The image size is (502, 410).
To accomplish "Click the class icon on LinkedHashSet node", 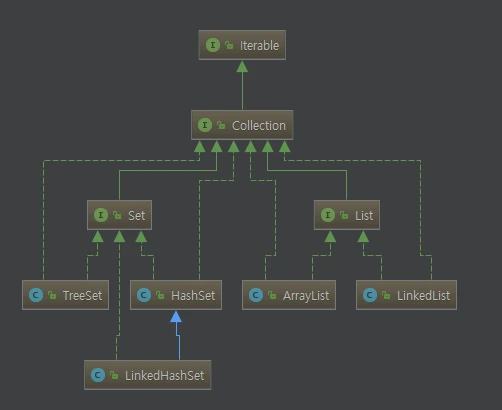I will point(98,375).
